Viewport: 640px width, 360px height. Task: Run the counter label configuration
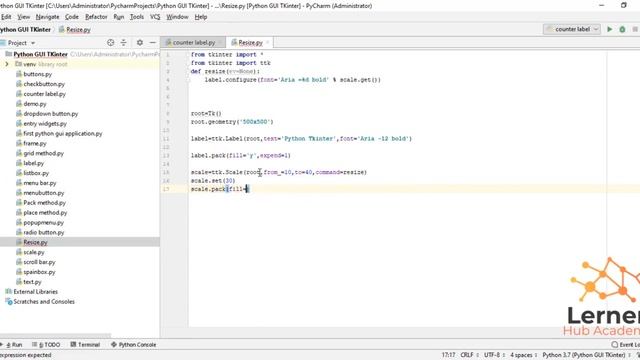(609, 29)
